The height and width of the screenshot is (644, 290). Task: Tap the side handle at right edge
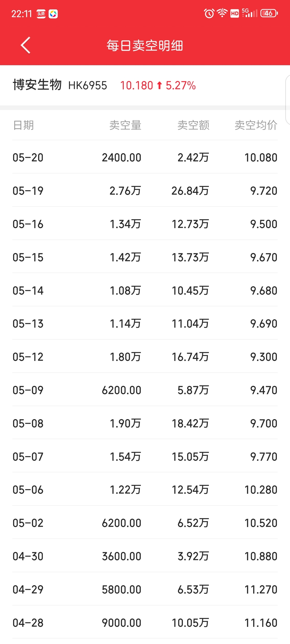287,100
